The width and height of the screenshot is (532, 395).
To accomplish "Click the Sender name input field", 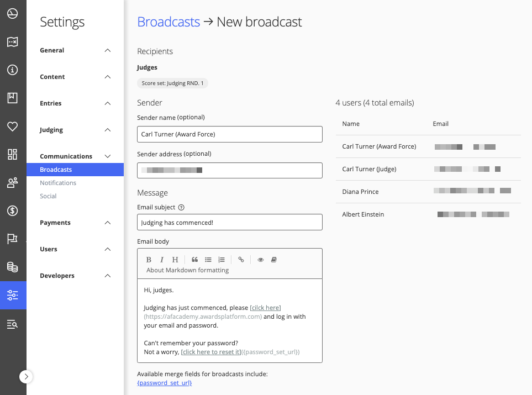I will 229,134.
